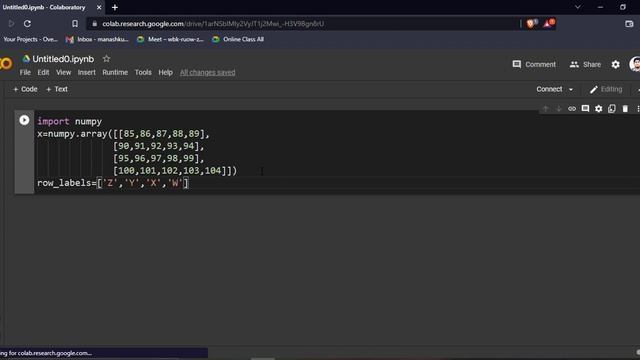
Task: Delete the cell trash icon
Action: click(x=625, y=109)
